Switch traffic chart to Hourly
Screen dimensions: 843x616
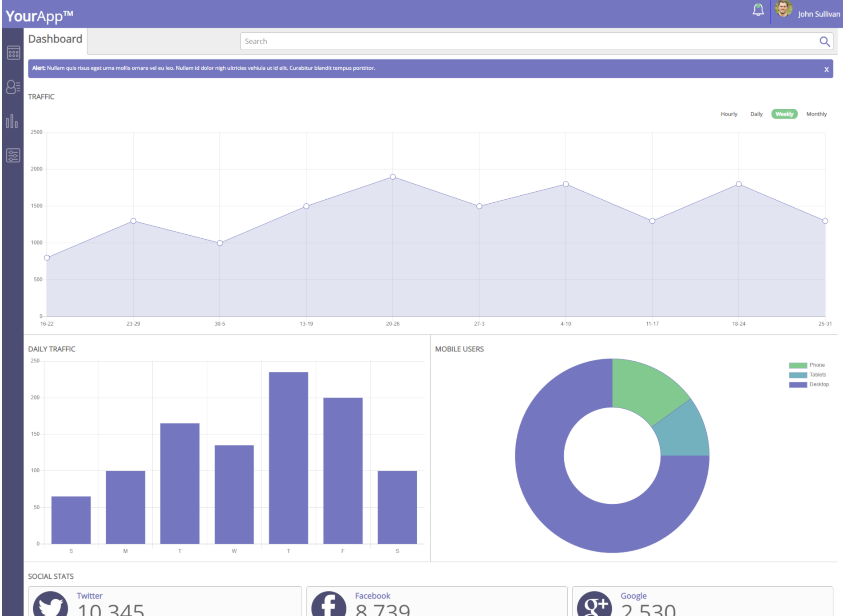click(729, 114)
